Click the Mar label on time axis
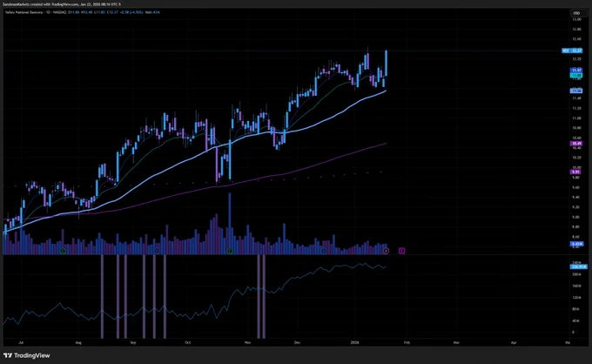 coord(456,343)
